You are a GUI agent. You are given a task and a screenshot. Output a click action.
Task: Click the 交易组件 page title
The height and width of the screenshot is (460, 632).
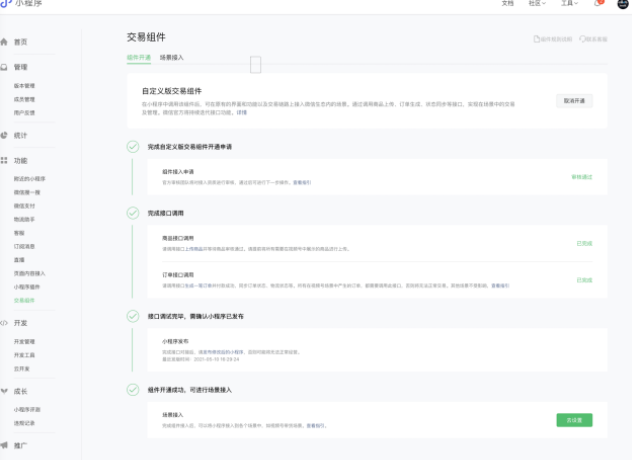[x=146, y=37]
